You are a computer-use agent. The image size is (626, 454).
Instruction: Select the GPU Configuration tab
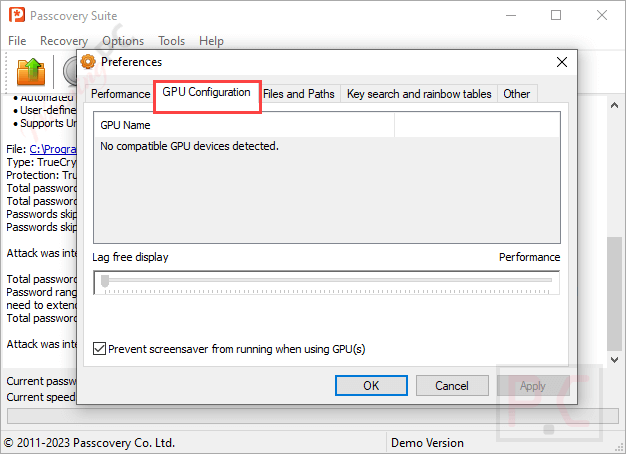[x=206, y=92]
